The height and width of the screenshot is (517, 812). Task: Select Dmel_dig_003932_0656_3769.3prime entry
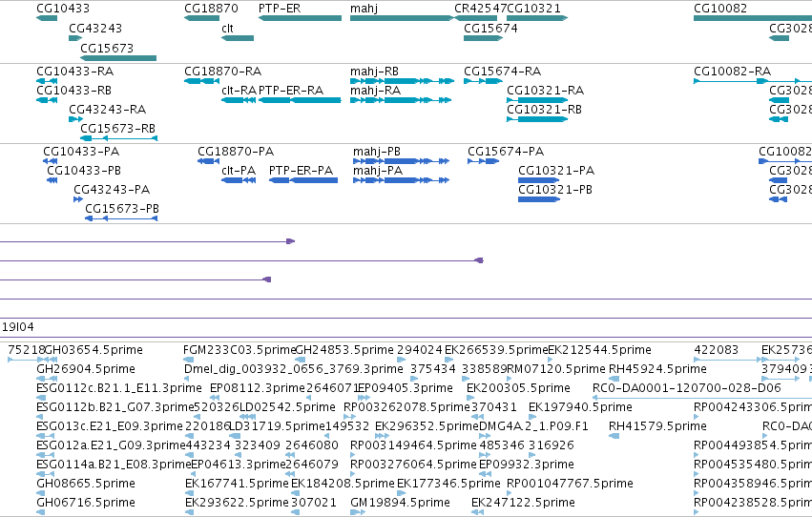[294, 369]
